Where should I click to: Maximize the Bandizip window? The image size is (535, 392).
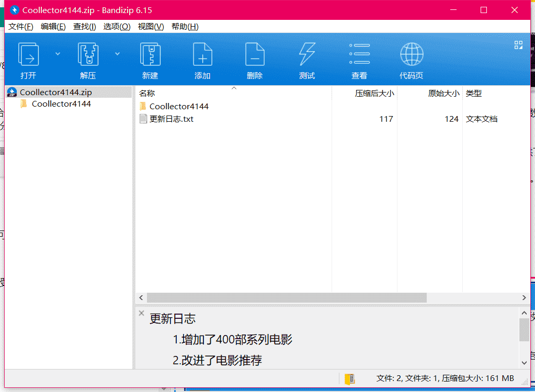(x=483, y=10)
